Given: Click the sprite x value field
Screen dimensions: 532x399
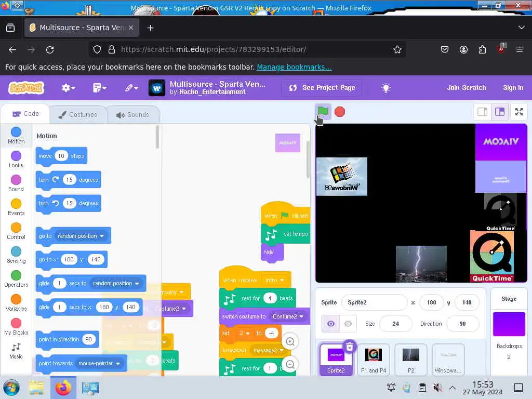Looking at the screenshot, I should coord(431,302).
